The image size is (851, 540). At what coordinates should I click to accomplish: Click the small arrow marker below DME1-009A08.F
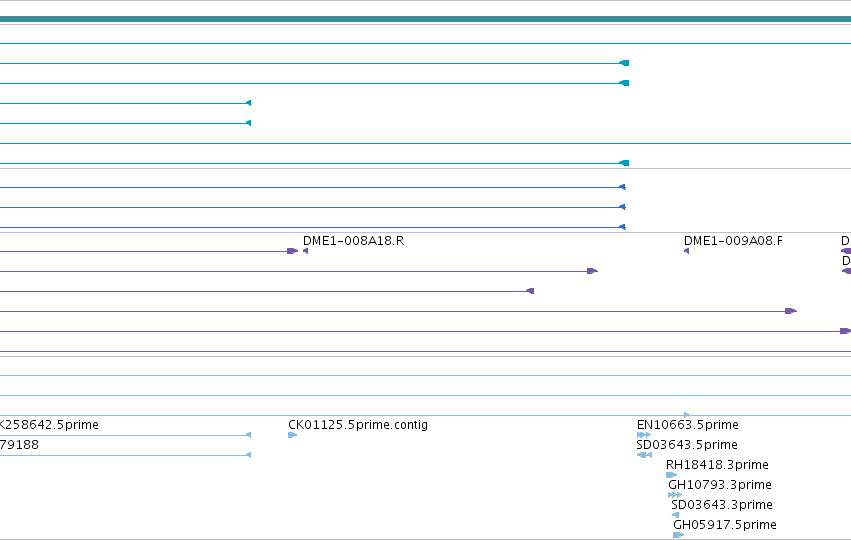click(687, 251)
